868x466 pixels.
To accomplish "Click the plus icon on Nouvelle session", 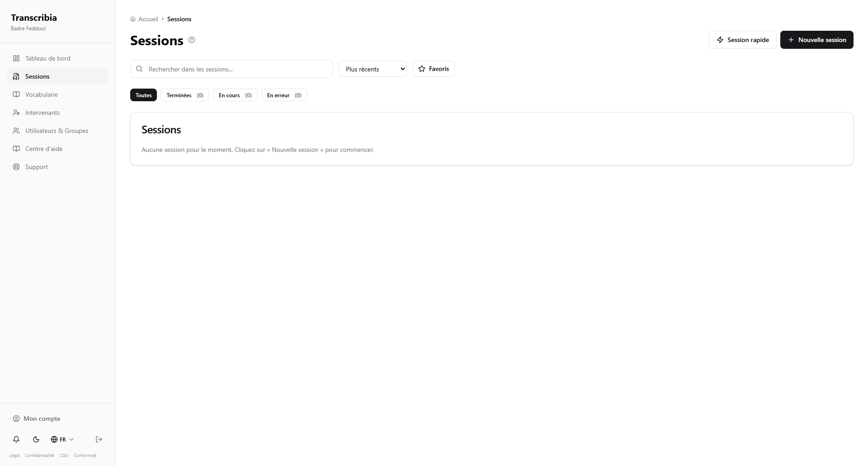I will (791, 40).
